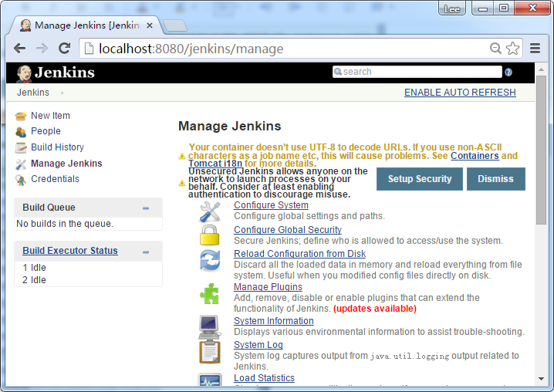Image resolution: width=554 pixels, height=392 pixels.
Task: Click the Chrome menu hamburger icon
Action: (x=533, y=49)
